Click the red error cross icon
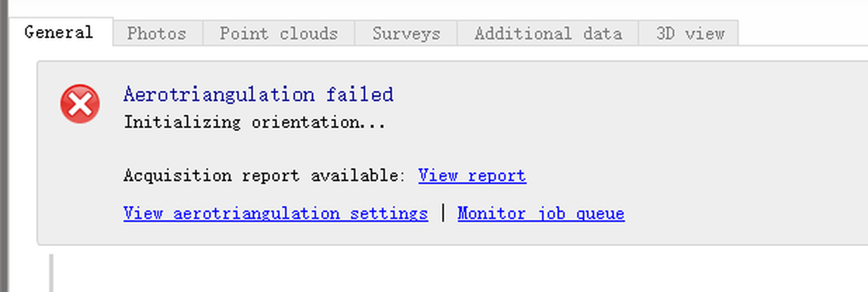This screenshot has width=868, height=292. tap(80, 104)
